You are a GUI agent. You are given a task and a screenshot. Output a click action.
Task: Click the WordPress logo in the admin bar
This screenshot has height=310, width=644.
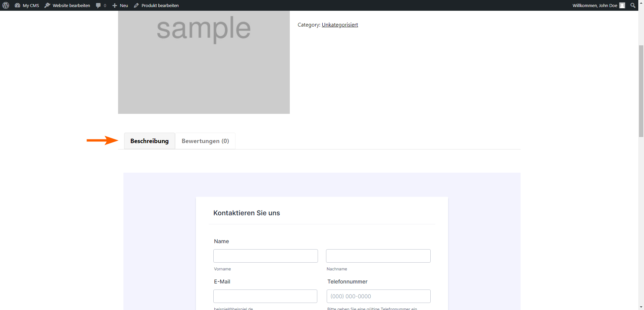coord(6,5)
